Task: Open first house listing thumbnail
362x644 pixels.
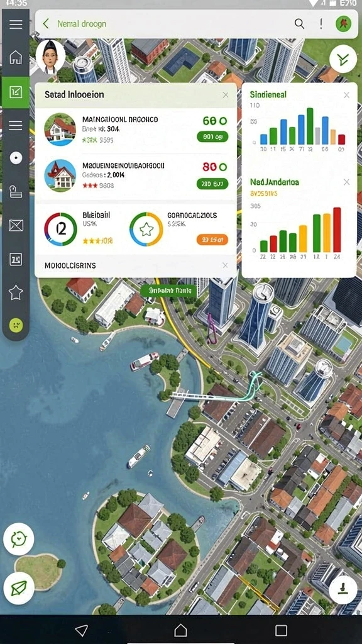Action: [60, 130]
